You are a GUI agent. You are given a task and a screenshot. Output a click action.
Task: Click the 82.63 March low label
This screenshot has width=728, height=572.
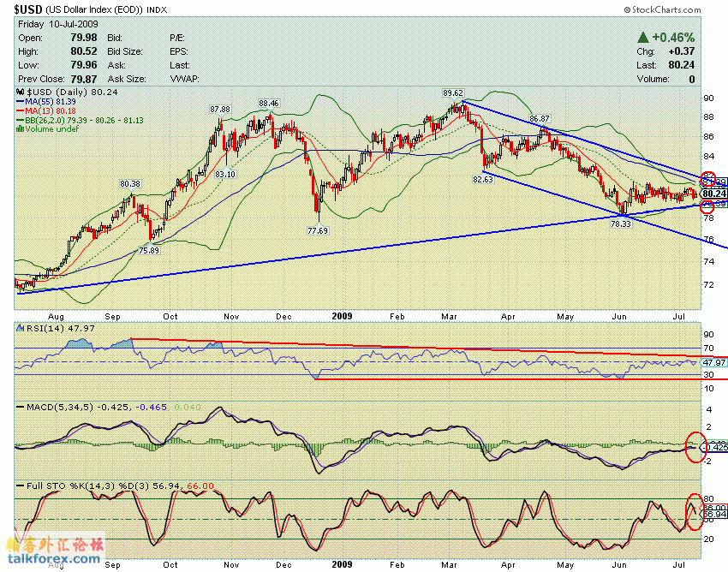tap(483, 179)
